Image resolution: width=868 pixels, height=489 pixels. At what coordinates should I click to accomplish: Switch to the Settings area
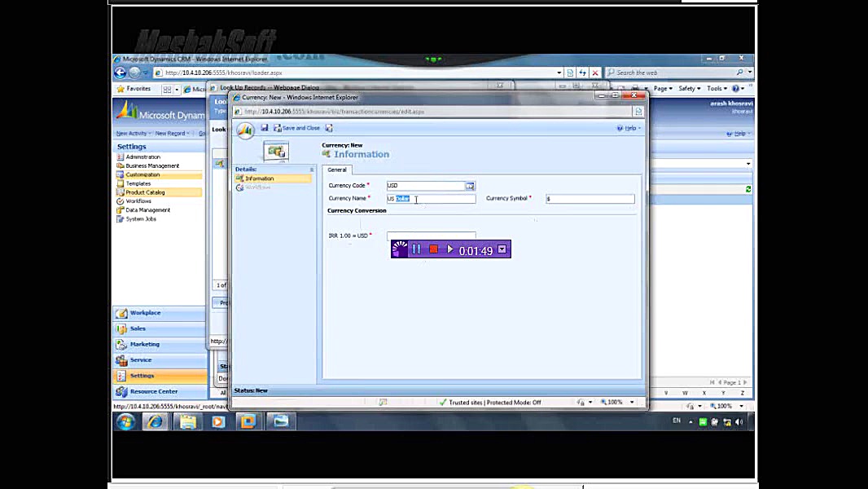160,376
